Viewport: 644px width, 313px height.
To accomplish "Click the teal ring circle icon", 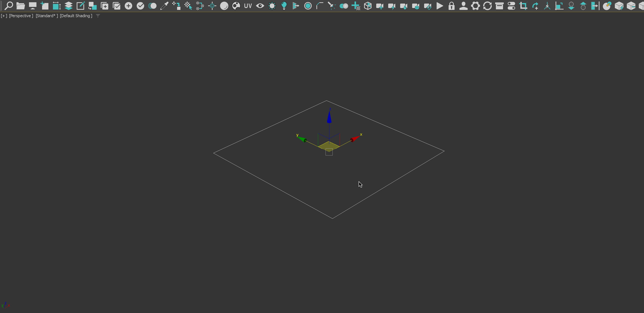I will coord(308,5).
